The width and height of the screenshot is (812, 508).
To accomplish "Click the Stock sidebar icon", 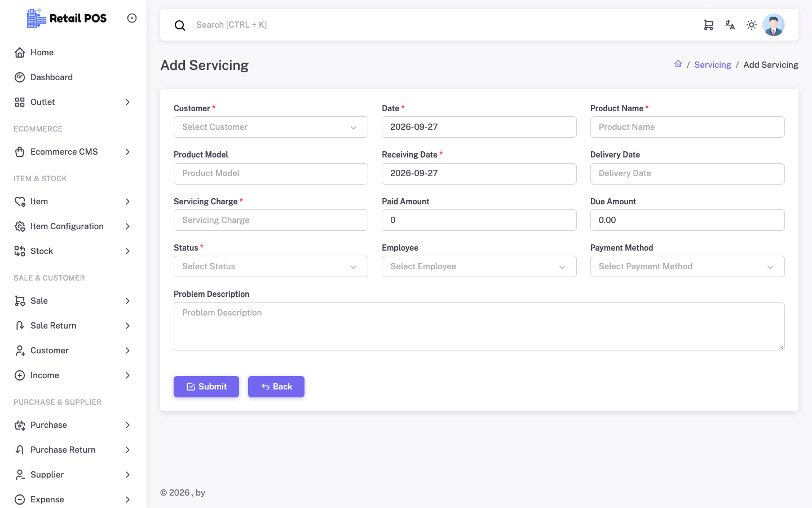I will coord(20,251).
